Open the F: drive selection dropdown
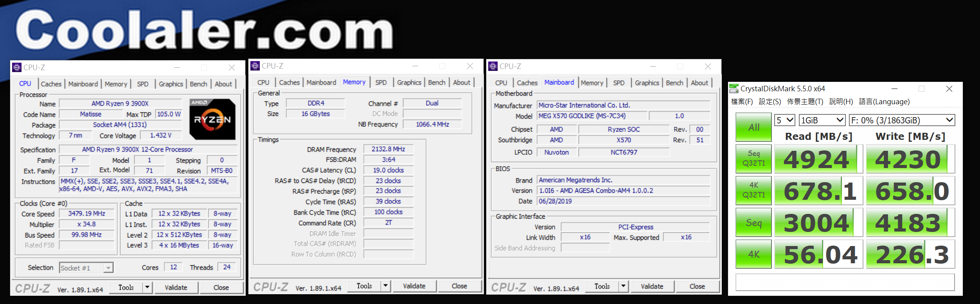The image size is (980, 304). [x=902, y=120]
